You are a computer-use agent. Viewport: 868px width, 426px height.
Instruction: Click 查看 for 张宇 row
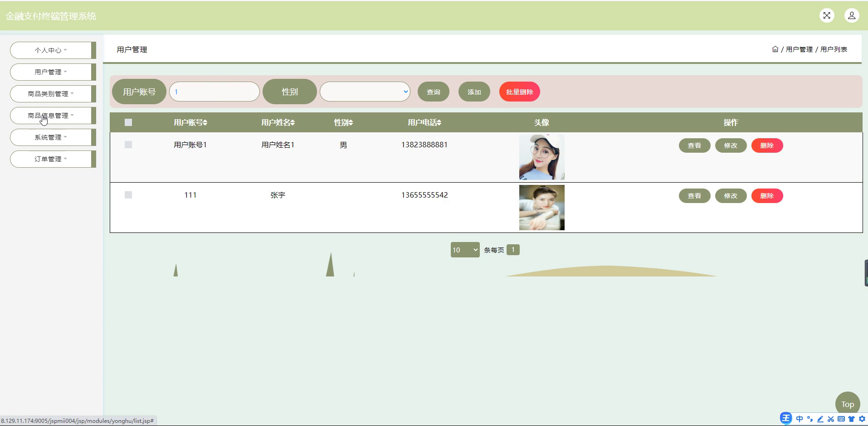[694, 196]
